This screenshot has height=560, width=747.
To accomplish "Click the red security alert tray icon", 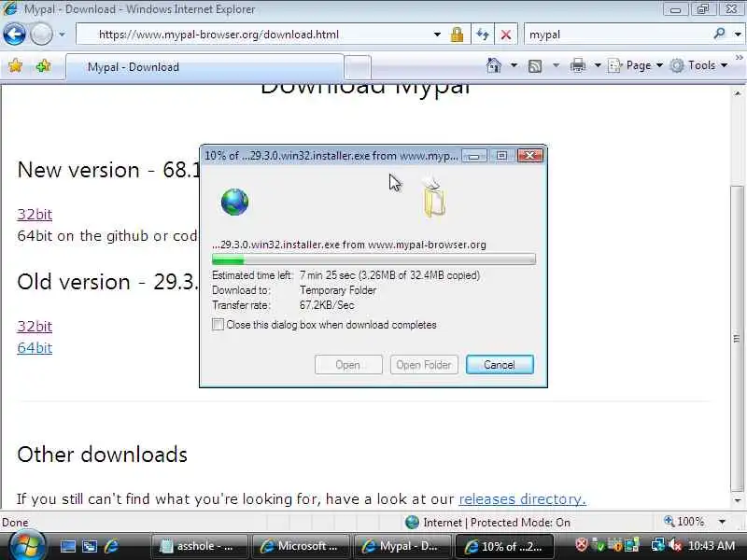I will 581,545.
